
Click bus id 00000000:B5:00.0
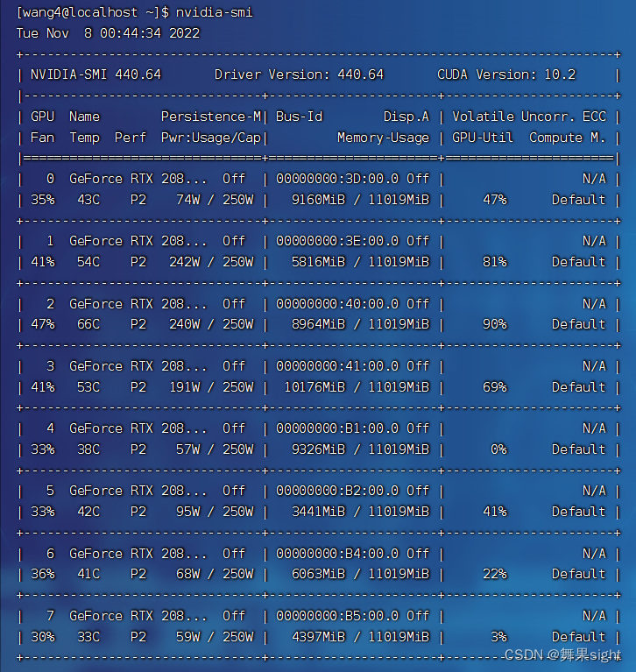[337, 616]
